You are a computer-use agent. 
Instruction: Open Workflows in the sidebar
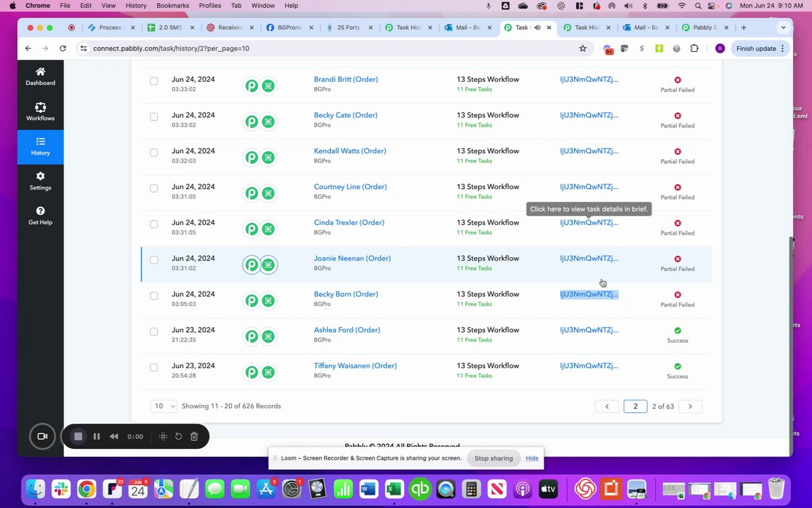click(41, 112)
